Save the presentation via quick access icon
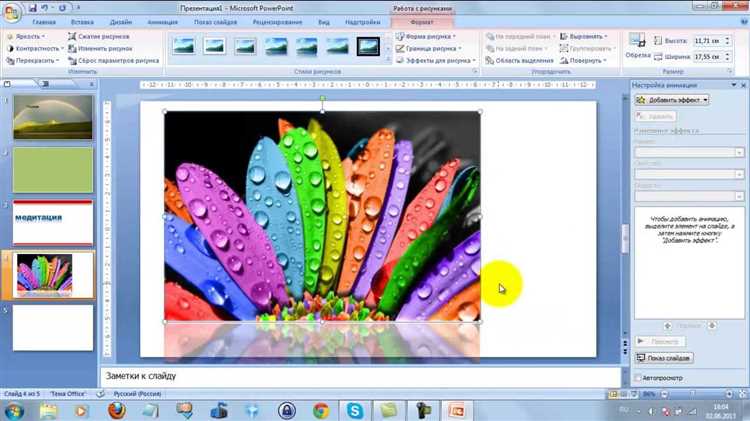 coord(33,8)
